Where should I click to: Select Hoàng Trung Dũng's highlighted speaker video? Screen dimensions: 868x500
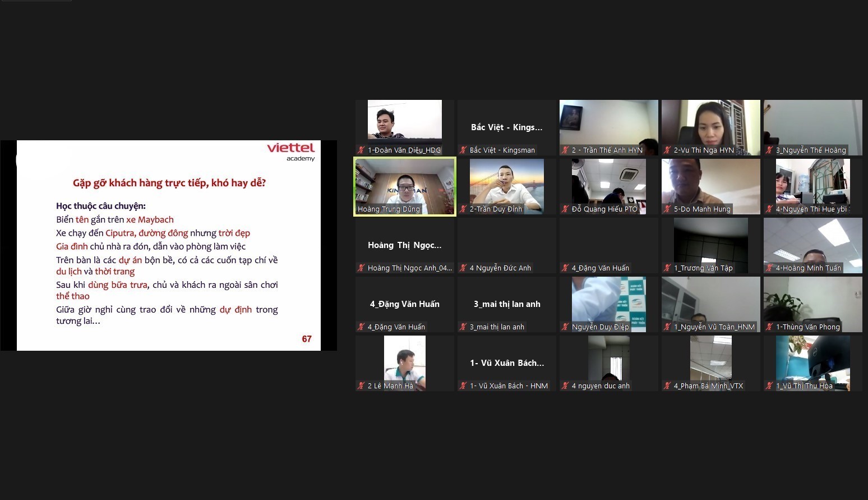pyautogui.click(x=404, y=184)
